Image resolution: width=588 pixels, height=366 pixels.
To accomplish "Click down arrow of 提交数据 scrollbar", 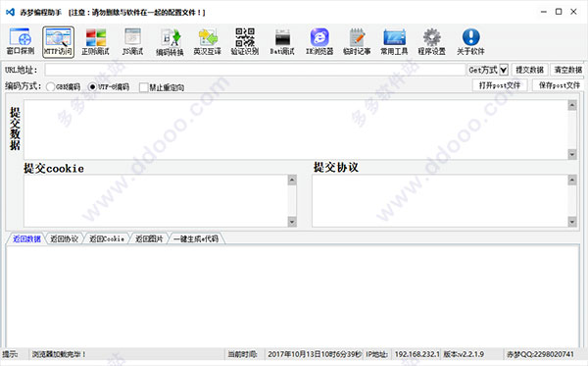I will coord(572,154).
